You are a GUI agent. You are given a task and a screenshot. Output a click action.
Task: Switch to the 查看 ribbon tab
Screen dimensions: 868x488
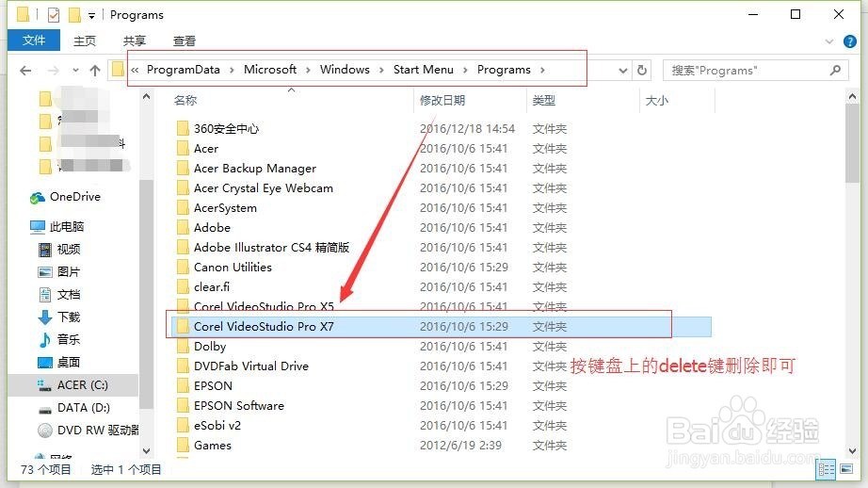(x=185, y=41)
